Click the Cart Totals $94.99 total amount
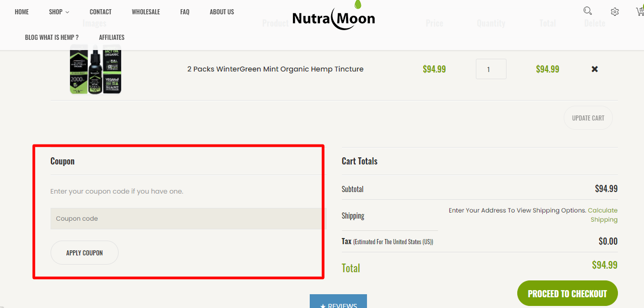The height and width of the screenshot is (308, 644). point(605,265)
